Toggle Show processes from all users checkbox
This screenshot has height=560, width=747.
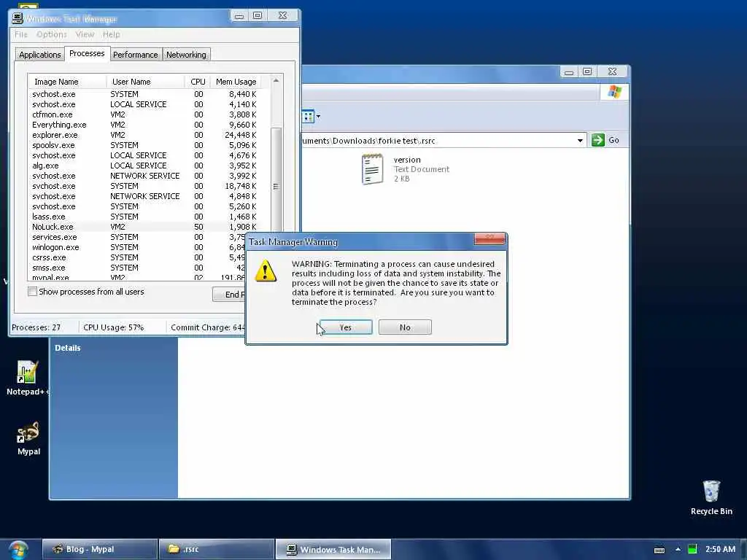pos(32,292)
